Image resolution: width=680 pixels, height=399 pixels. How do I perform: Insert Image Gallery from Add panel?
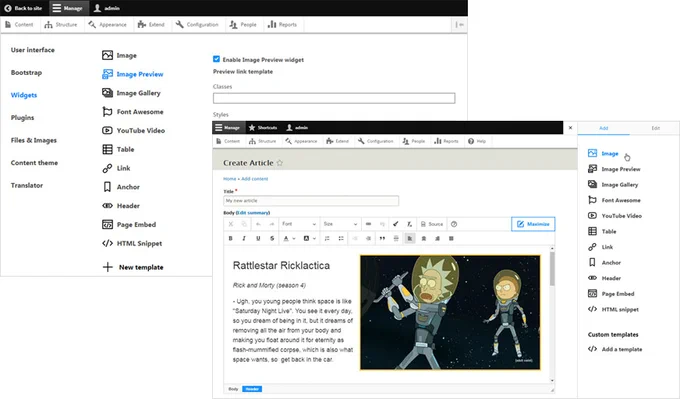click(x=613, y=185)
